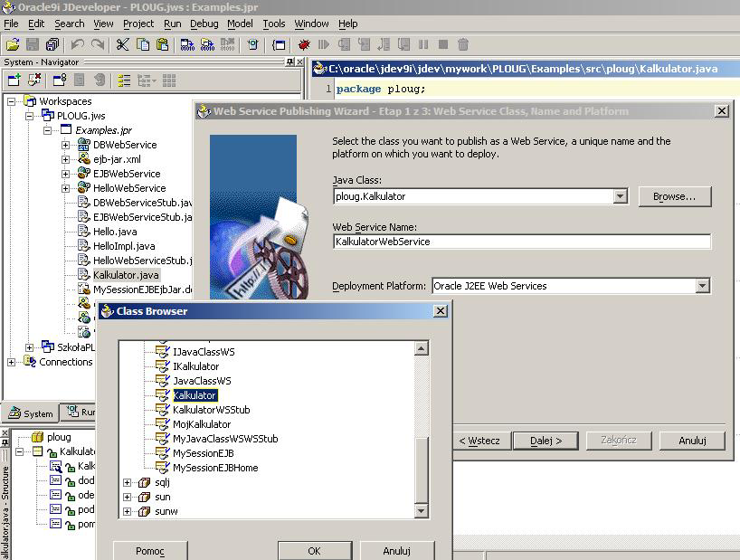This screenshot has height=560, width=740.
Task: Click the Pomoc help button
Action: tap(150, 551)
